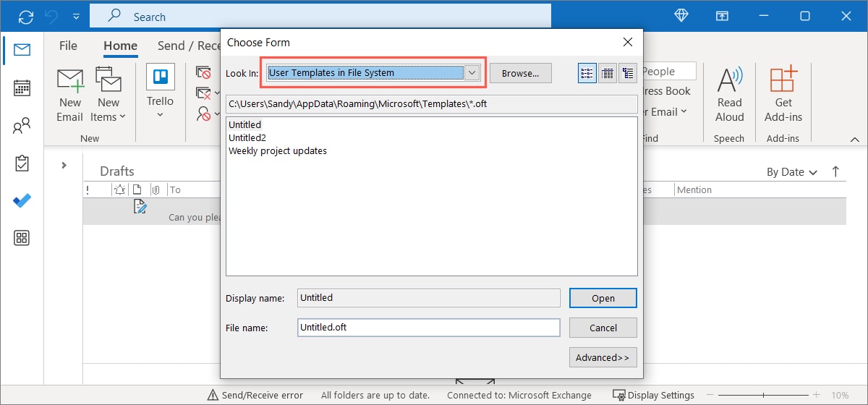The width and height of the screenshot is (868, 405).
Task: Click Connected to Microsoft Exchange status
Action: coord(519,395)
